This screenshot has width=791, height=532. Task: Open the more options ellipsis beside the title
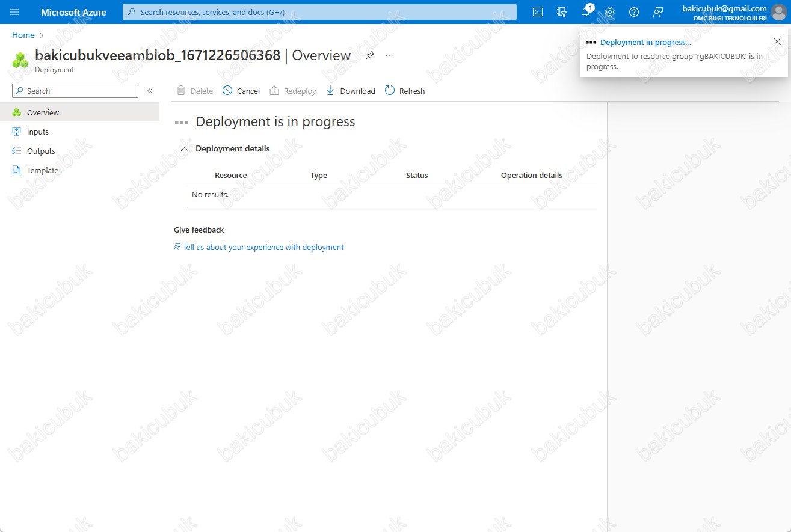389,55
